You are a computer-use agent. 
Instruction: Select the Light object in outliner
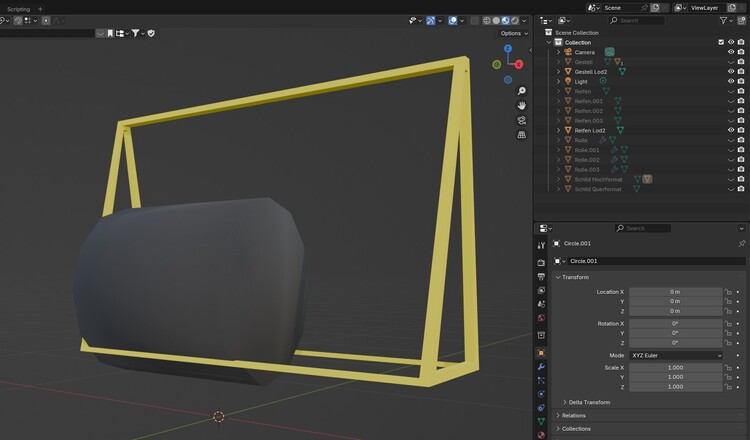point(581,81)
